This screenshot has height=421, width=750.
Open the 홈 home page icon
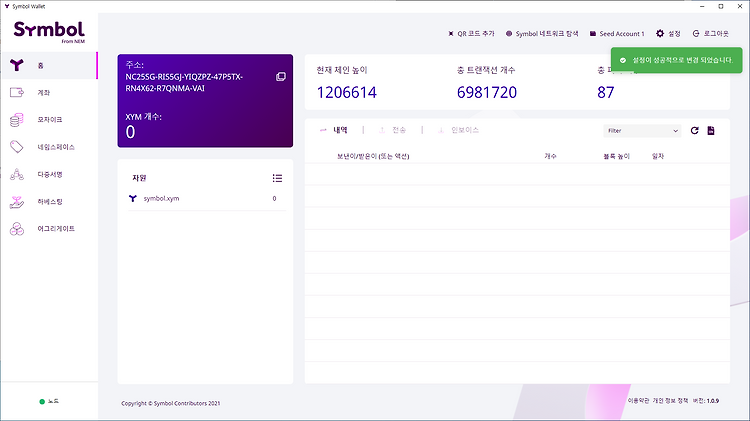pos(17,65)
